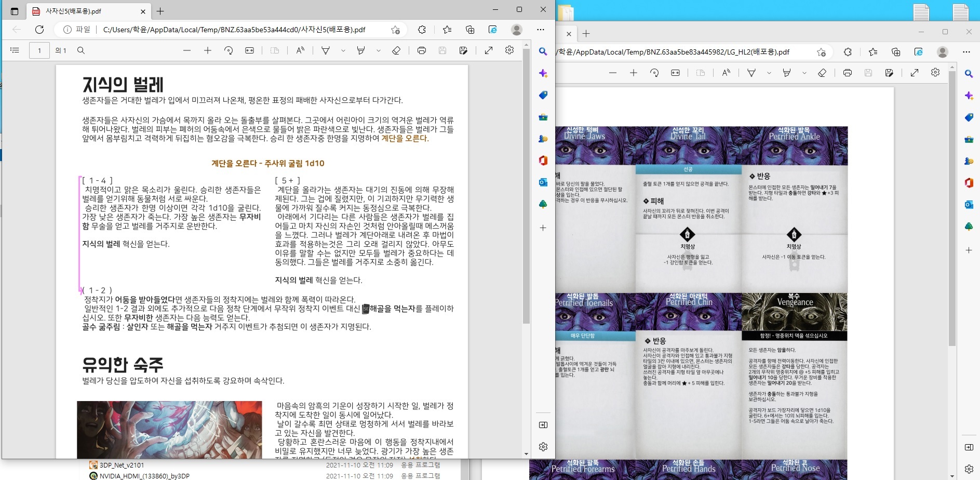Open Microsoft 365 icon in 사자신5 sidebar
This screenshot has height=480, width=980.
click(x=543, y=161)
